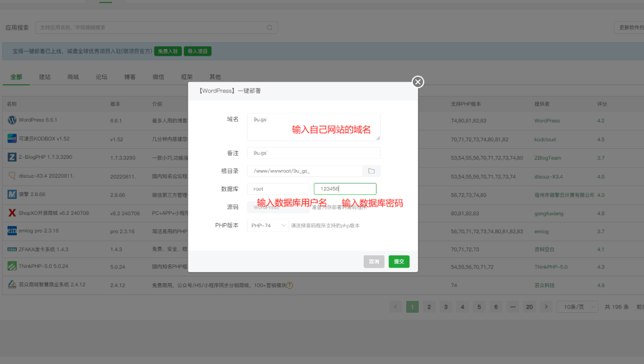Open 宿州市微擎云计算有限公司 provider link
This screenshot has height=364, width=644.
tap(564, 195)
